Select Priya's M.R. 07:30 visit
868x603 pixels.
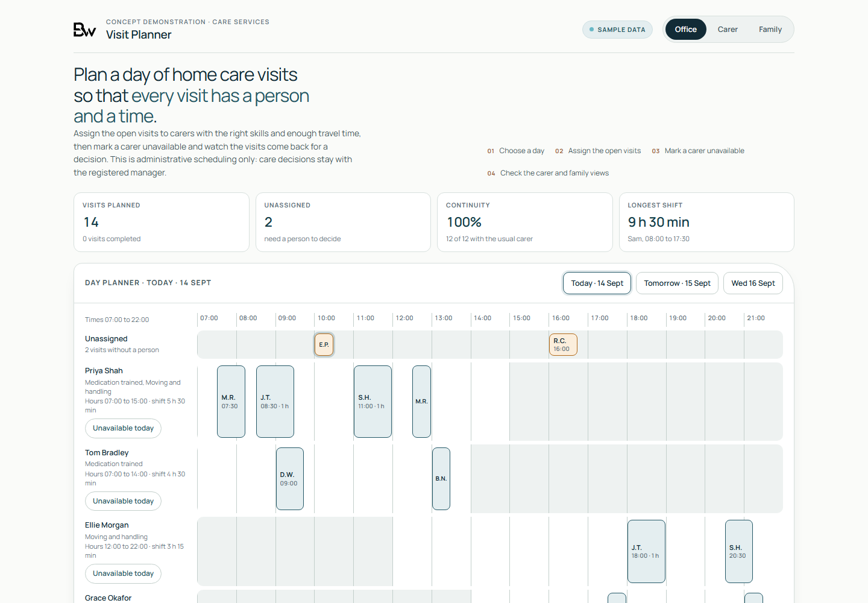click(231, 402)
